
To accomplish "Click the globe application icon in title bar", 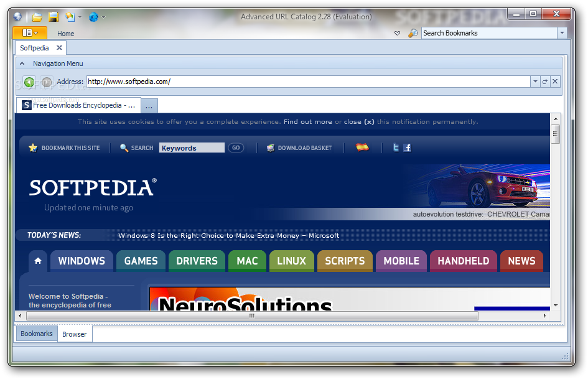I will pyautogui.click(x=17, y=17).
